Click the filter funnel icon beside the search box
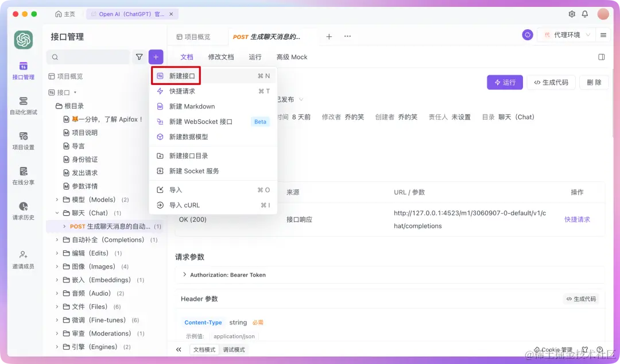The height and width of the screenshot is (364, 620). tap(139, 57)
